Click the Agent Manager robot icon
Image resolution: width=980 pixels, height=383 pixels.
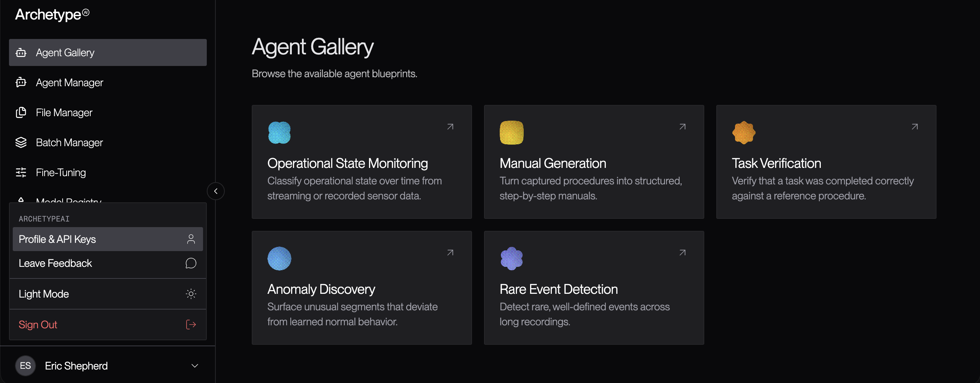click(x=21, y=82)
